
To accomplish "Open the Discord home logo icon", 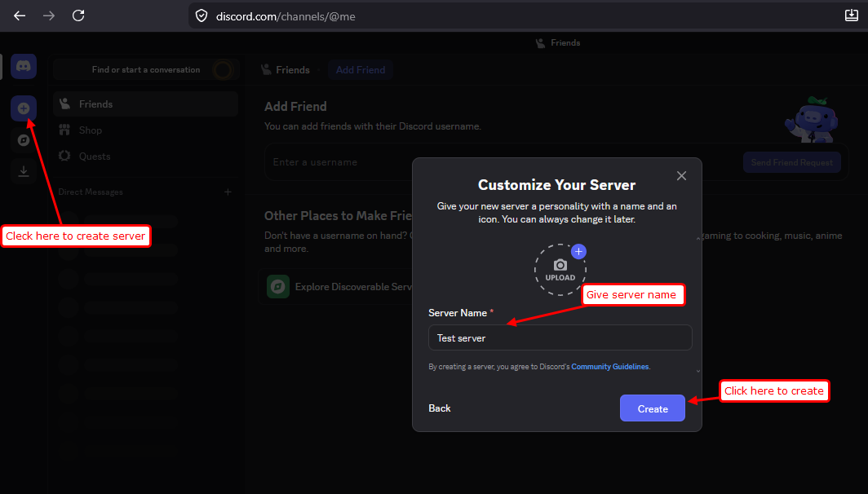I will tap(23, 66).
